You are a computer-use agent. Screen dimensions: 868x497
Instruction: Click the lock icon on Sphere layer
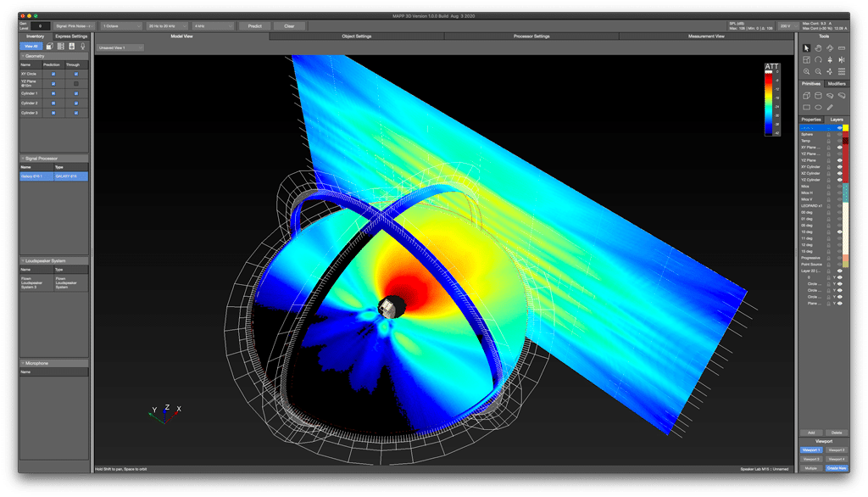[x=829, y=134]
